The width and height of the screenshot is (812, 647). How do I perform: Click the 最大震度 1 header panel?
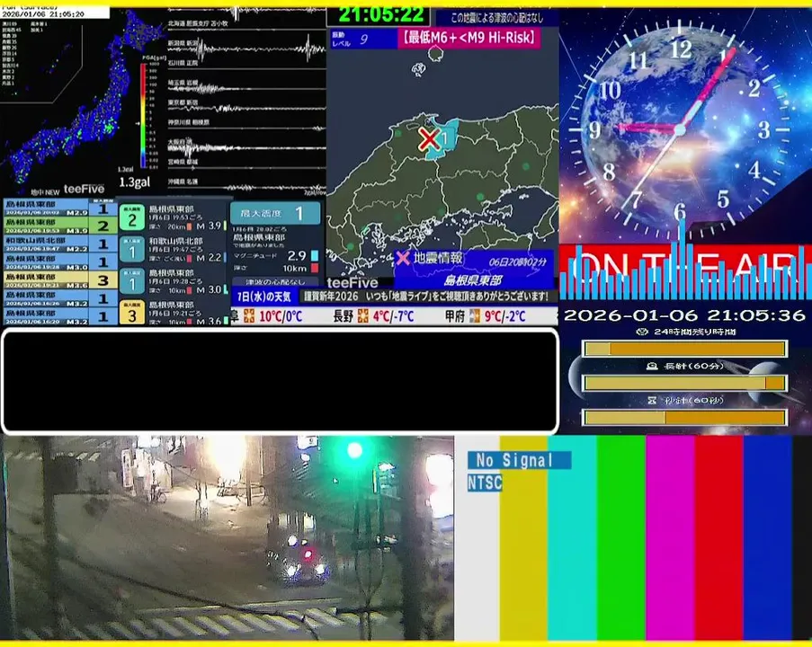point(275,213)
